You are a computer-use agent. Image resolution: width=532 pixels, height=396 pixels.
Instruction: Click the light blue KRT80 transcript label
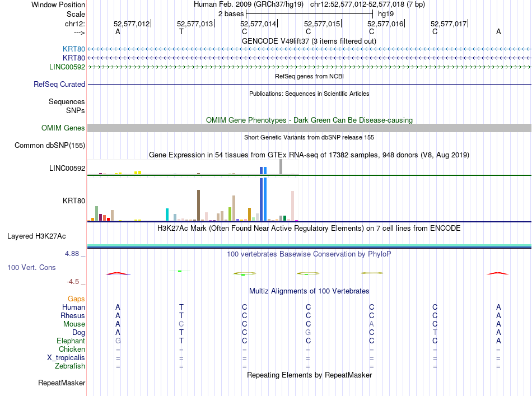click(x=73, y=49)
